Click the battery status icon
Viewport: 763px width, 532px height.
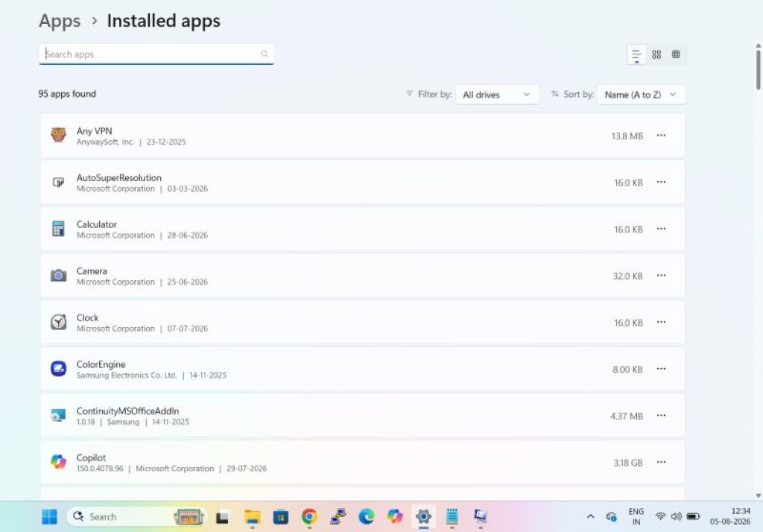pyautogui.click(x=693, y=516)
